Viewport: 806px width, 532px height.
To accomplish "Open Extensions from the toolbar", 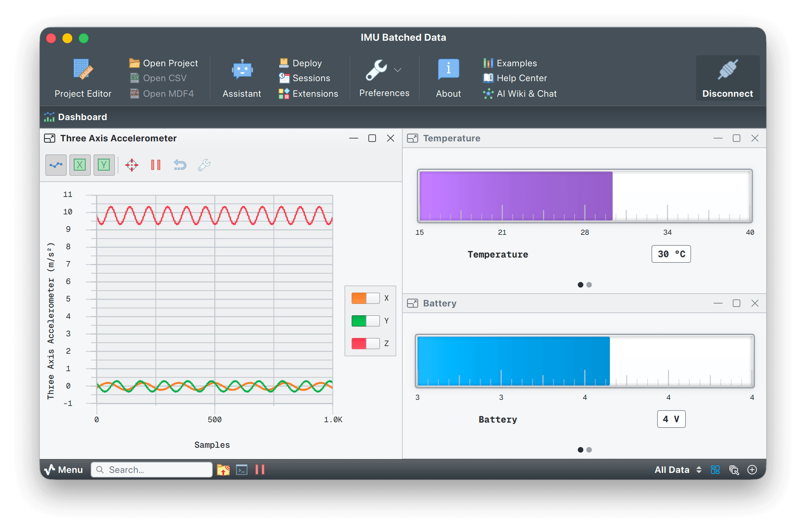I will tap(308, 94).
